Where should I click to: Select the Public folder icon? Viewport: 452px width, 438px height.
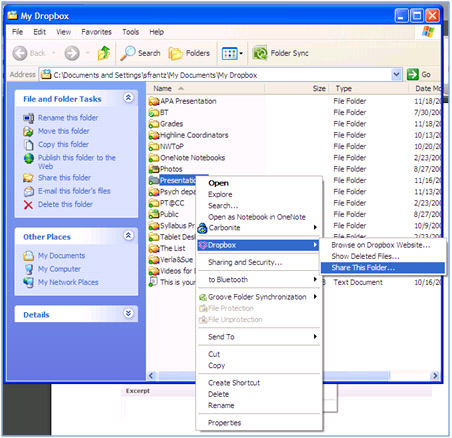click(154, 214)
